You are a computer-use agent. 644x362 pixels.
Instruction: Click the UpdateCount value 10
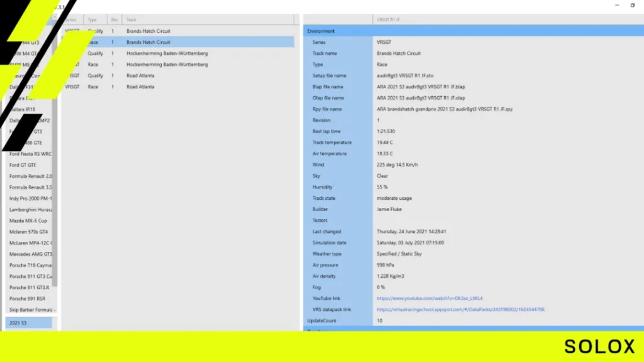(379, 321)
